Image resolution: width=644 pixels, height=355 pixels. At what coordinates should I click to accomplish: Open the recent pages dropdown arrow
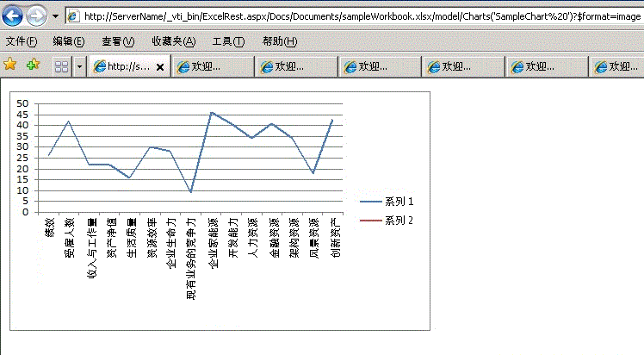point(55,17)
